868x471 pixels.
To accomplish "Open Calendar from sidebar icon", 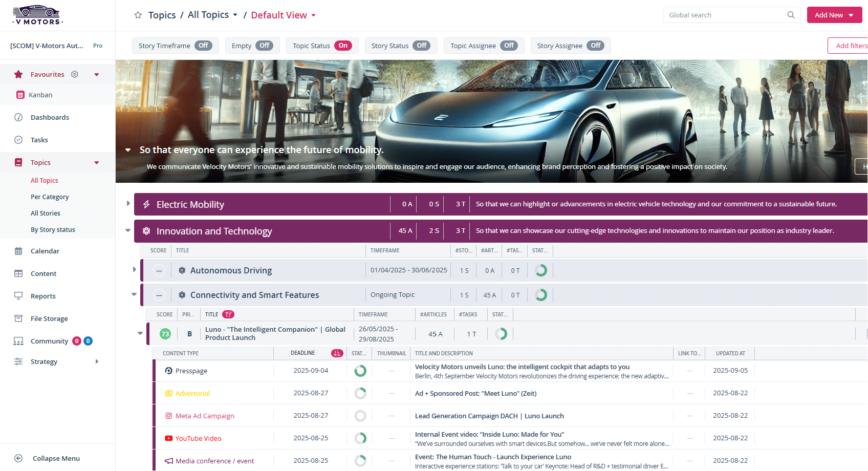I will [18, 251].
